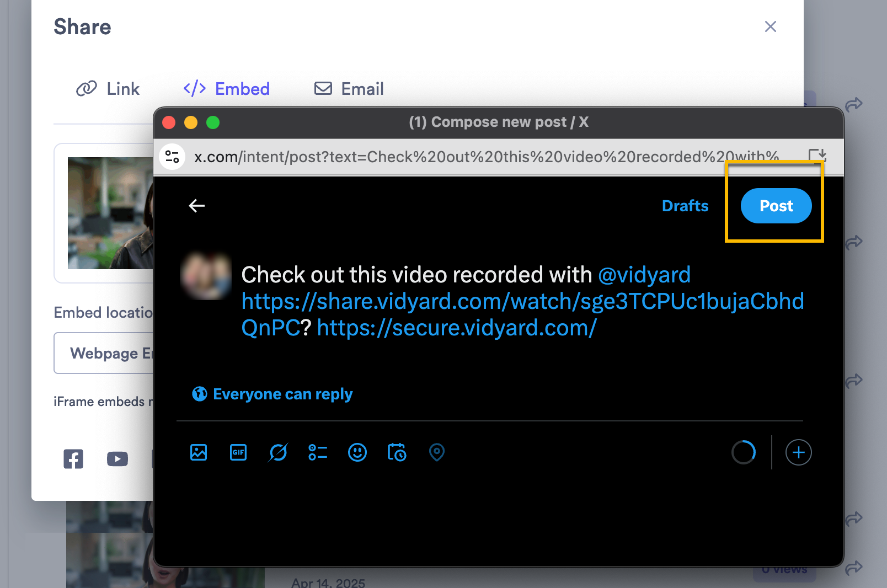The height and width of the screenshot is (588, 887).
Task: Close the Share dialog with the X
Action: click(x=771, y=26)
